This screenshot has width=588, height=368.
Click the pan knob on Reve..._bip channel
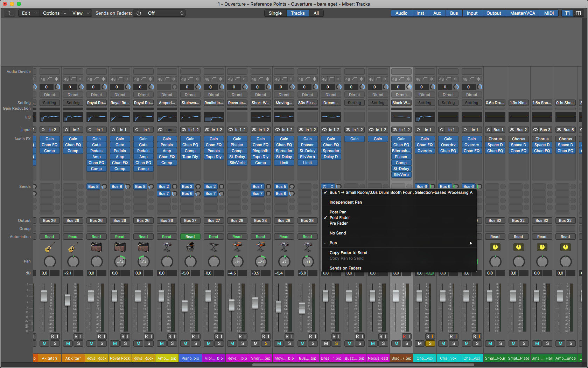tap(237, 261)
